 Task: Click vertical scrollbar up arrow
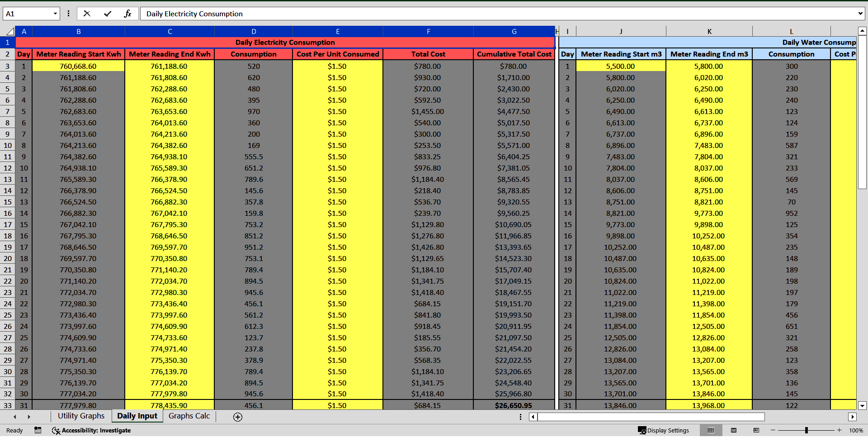(x=862, y=31)
